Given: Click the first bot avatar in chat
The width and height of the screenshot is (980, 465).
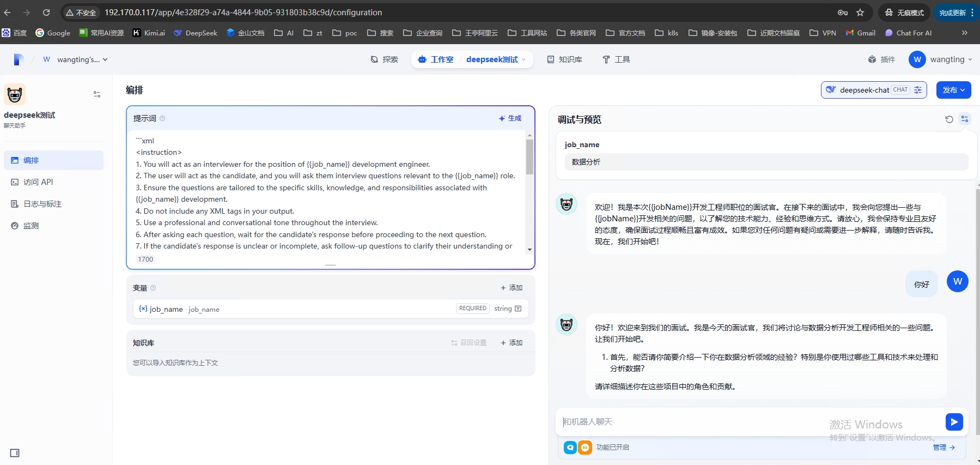Looking at the screenshot, I should pos(567,204).
